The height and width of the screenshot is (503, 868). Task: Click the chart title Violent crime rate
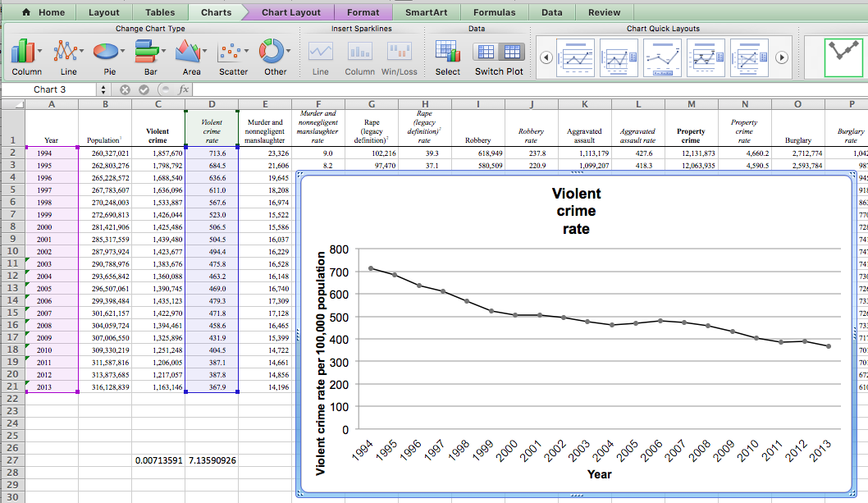tap(575, 211)
